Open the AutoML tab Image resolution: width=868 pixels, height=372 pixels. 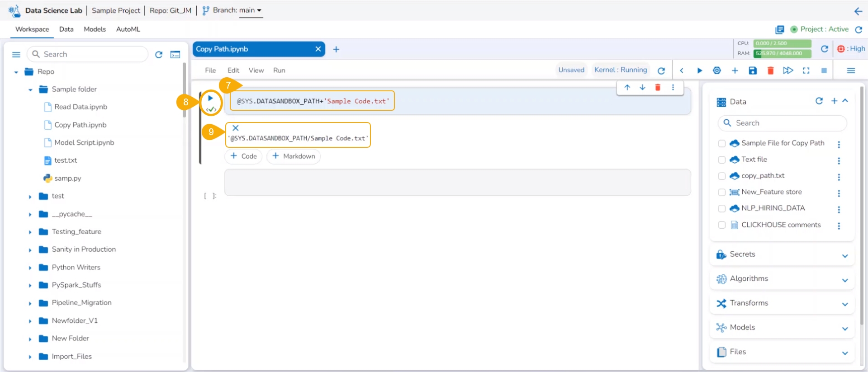pyautogui.click(x=128, y=29)
